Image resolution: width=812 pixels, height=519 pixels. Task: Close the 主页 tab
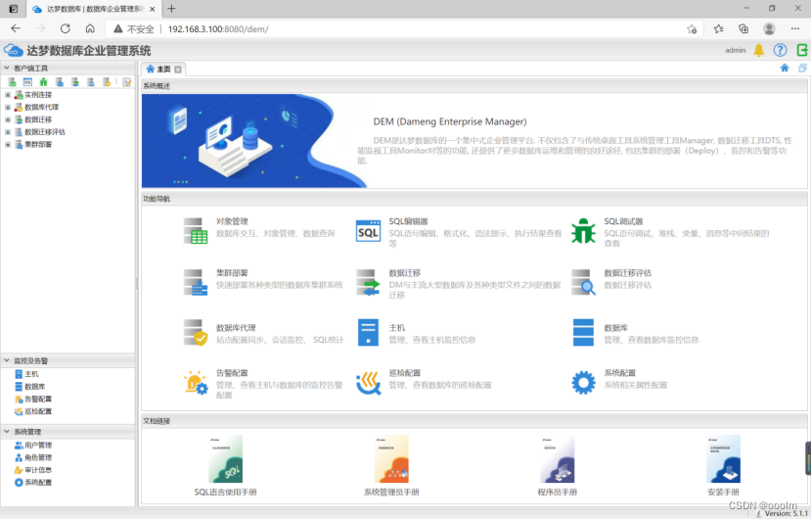[x=178, y=70]
